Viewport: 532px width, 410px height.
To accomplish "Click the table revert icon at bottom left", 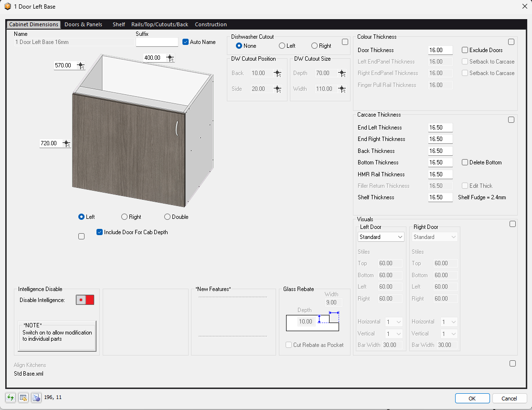I will pyautogui.click(x=23, y=398).
